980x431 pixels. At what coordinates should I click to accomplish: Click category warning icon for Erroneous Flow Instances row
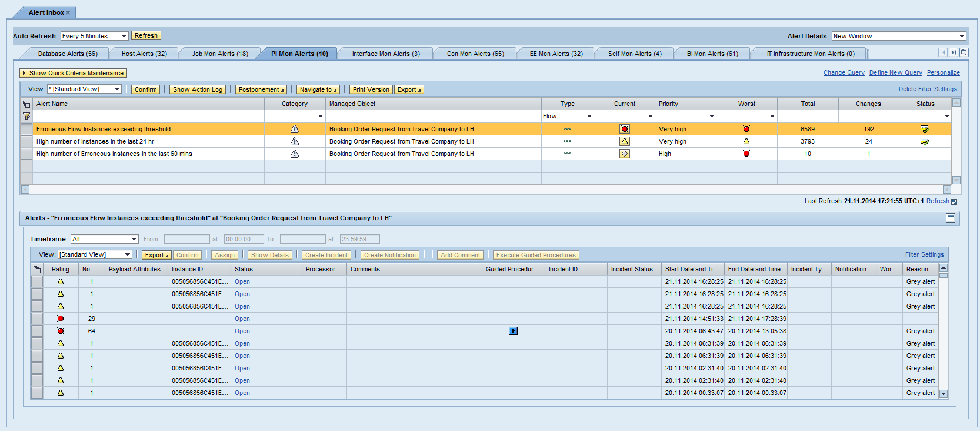295,129
